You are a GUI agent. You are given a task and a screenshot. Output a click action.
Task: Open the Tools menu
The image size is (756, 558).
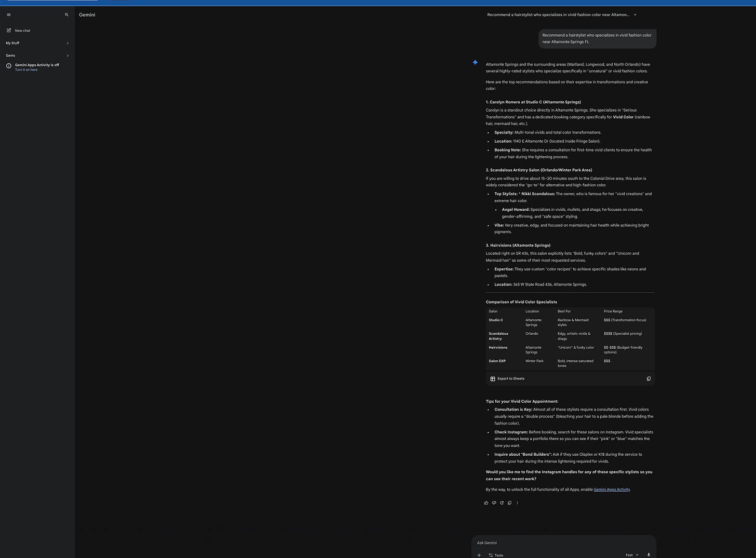coord(496,555)
